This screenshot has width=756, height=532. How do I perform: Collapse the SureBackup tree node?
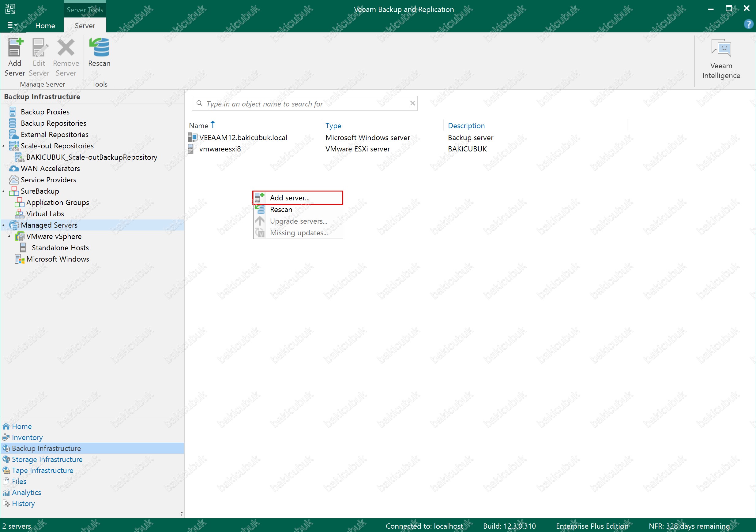(x=4, y=191)
